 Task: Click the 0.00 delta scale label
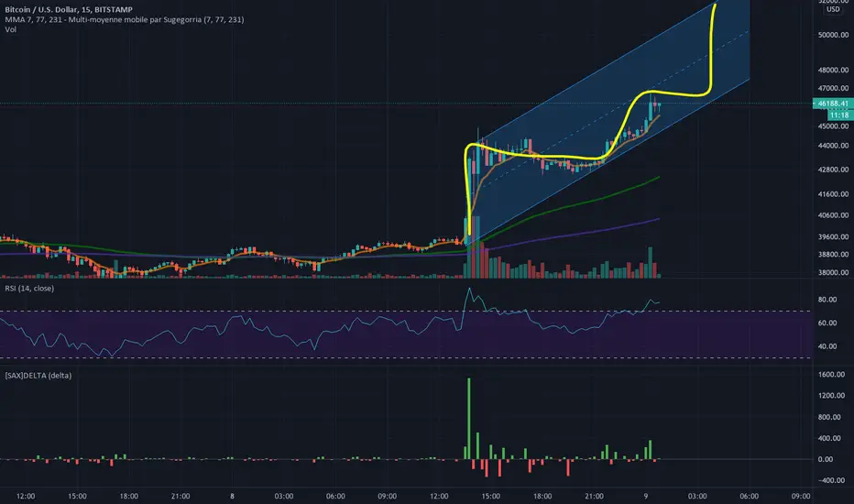pyautogui.click(x=826, y=459)
